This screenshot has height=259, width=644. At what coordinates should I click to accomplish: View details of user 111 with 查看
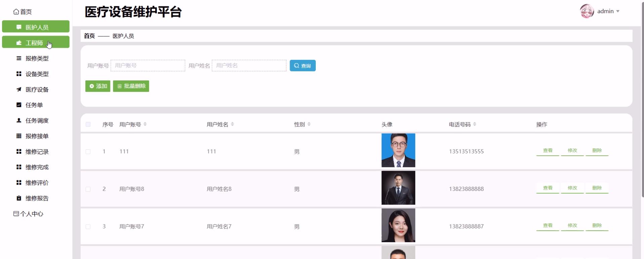(x=548, y=151)
